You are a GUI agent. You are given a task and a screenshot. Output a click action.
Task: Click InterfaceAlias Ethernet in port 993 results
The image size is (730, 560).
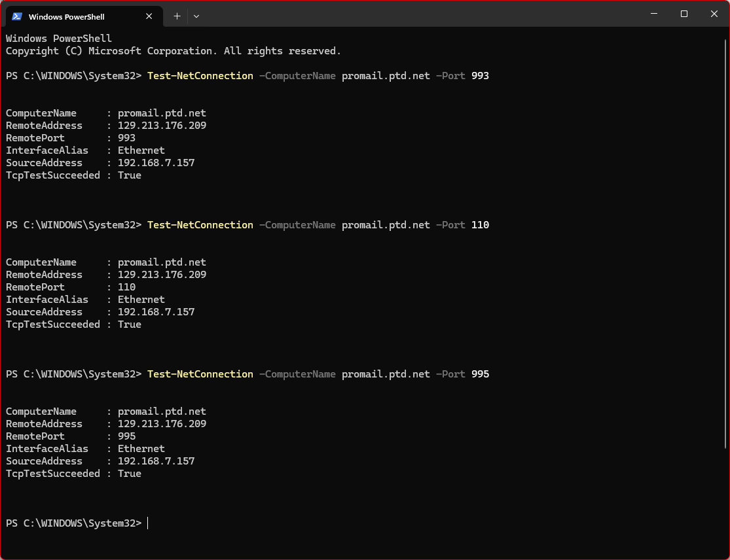pos(141,150)
